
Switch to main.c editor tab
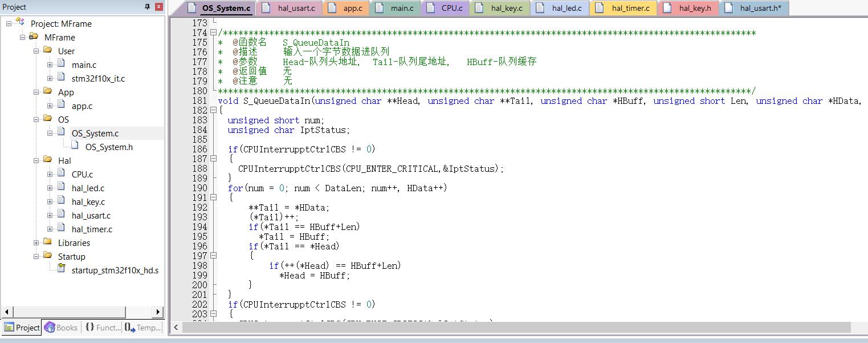tap(397, 8)
